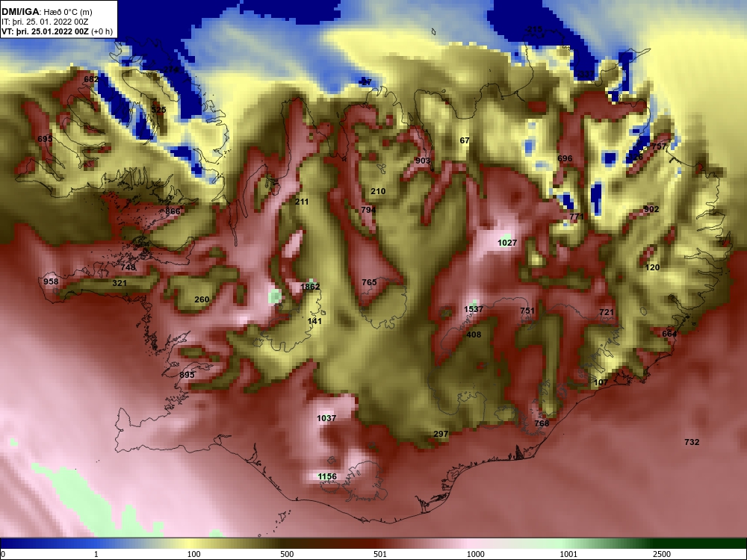Click the 1027 map value
Image resolution: width=747 pixels, height=560 pixels.
(507, 243)
